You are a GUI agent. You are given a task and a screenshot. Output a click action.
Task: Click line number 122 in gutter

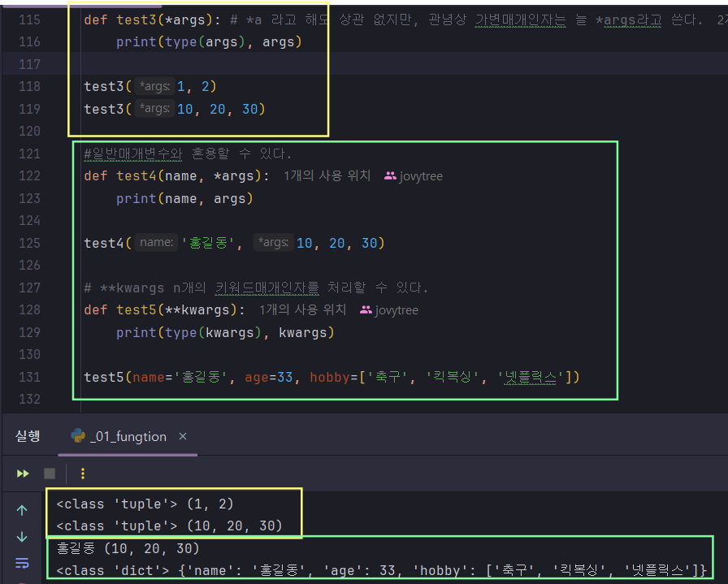[x=30, y=176]
